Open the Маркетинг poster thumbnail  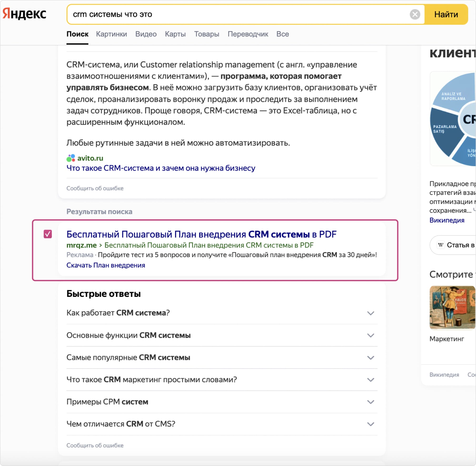[x=452, y=308]
